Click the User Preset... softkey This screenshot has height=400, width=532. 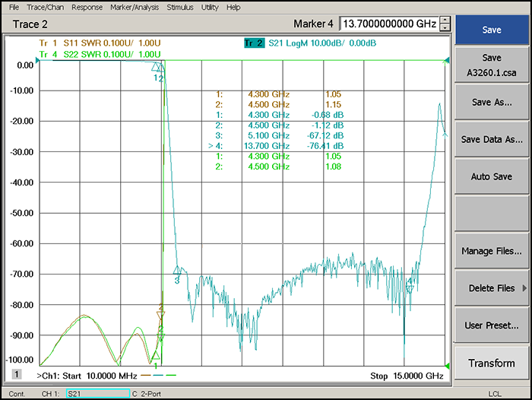[492, 325]
